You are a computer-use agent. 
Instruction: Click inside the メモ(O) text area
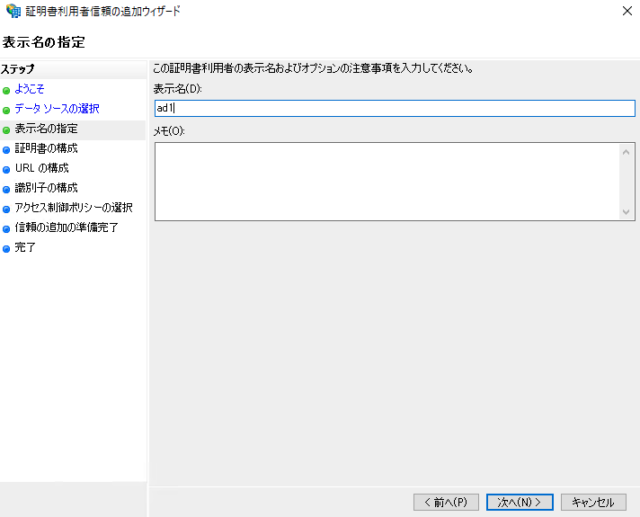tap(395, 182)
